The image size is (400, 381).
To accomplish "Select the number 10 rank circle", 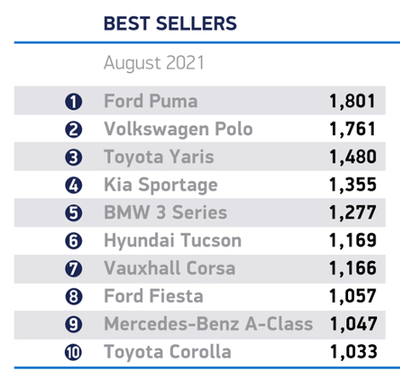I will point(73,352).
